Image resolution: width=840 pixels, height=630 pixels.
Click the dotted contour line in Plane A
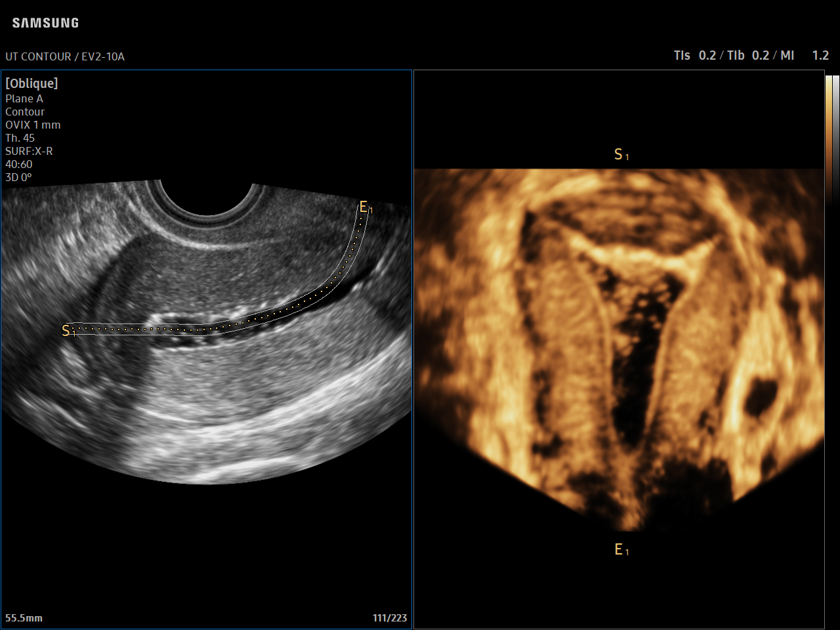[x=223, y=326]
